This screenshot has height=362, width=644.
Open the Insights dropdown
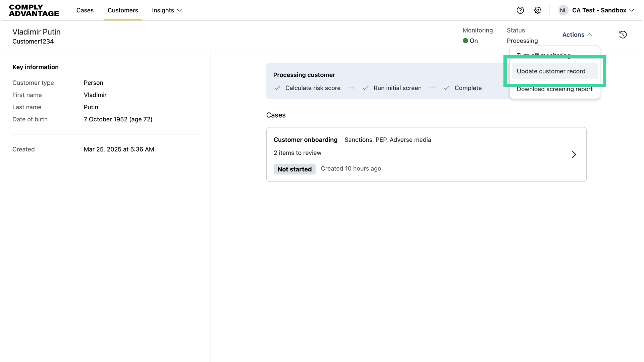point(167,10)
